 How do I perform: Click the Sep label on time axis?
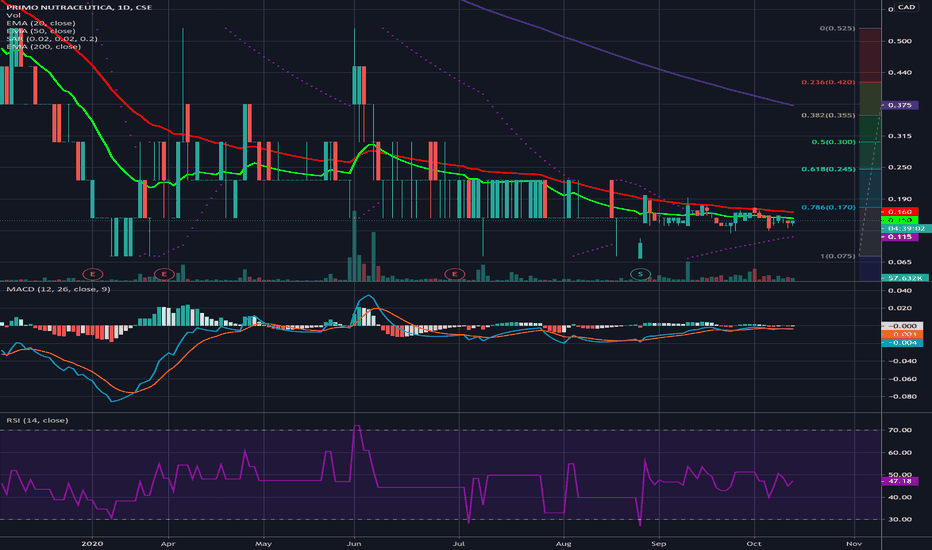point(658,543)
